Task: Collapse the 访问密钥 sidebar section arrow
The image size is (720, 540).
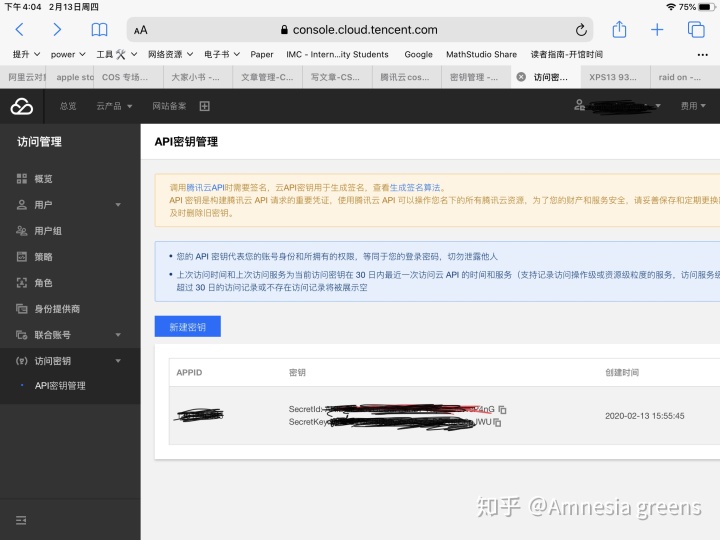Action: coord(118,361)
